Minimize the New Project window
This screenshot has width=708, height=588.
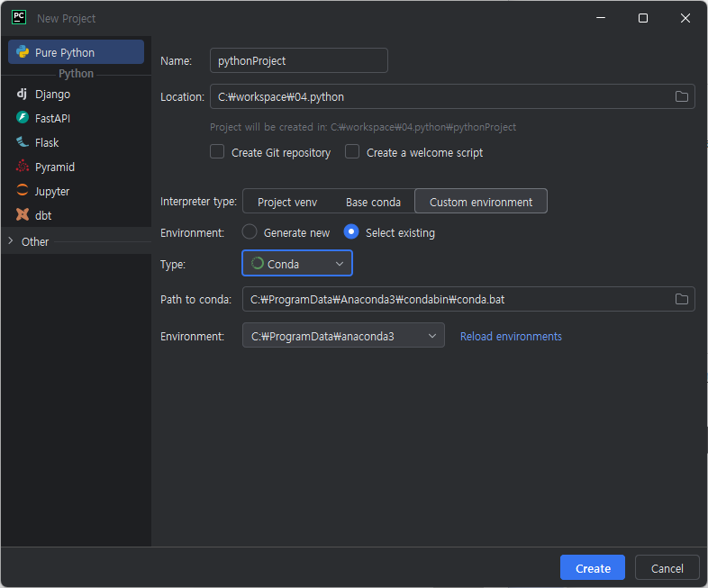pos(601,18)
